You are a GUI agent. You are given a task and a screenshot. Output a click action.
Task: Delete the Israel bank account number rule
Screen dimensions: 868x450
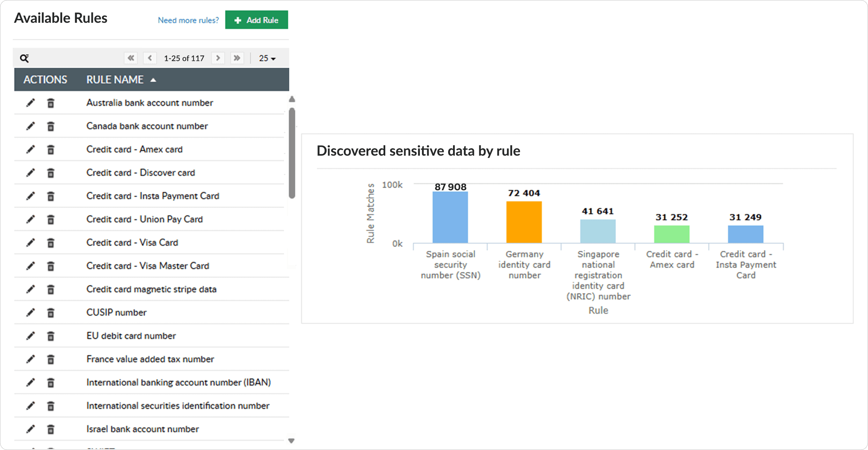coord(51,429)
